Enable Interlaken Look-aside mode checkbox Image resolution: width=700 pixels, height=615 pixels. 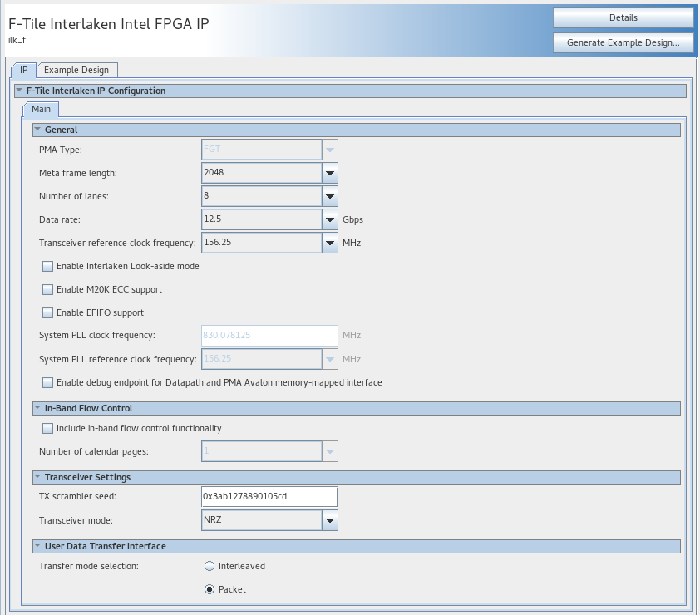(x=47, y=267)
